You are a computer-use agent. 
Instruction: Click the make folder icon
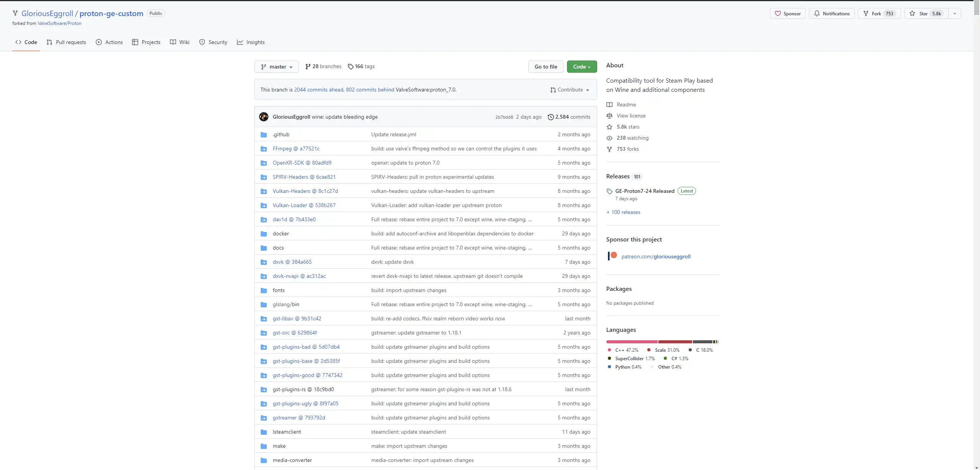(x=264, y=446)
